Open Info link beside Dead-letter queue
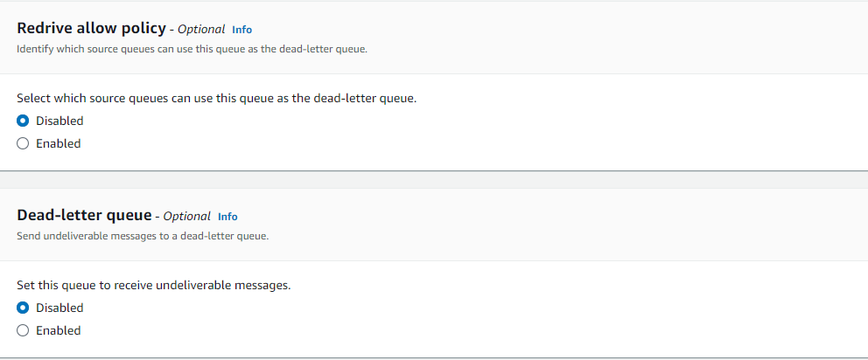The width and height of the screenshot is (868, 360). [x=227, y=217]
